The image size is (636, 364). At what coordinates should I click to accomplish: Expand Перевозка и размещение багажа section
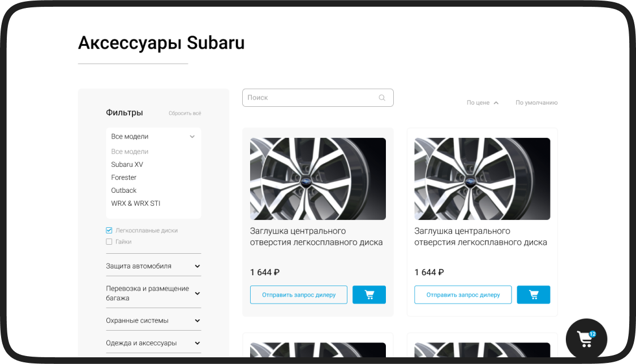(153, 293)
